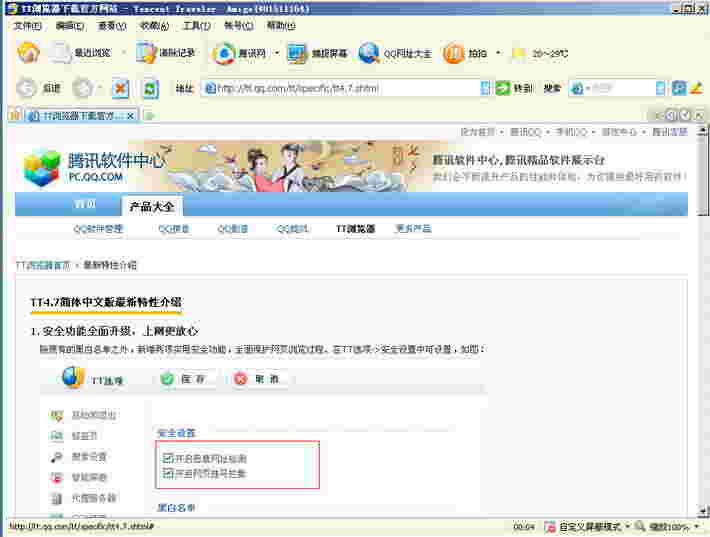Open the 文件(F) menu

pyautogui.click(x=27, y=26)
